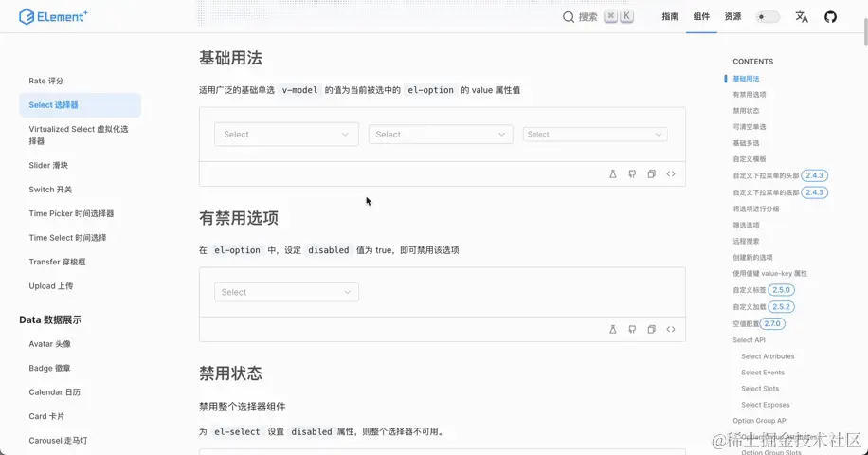868x455 pixels.
Task: Open Virtualized Select 虚拟化选择器 in sidebar
Action: coord(81,135)
